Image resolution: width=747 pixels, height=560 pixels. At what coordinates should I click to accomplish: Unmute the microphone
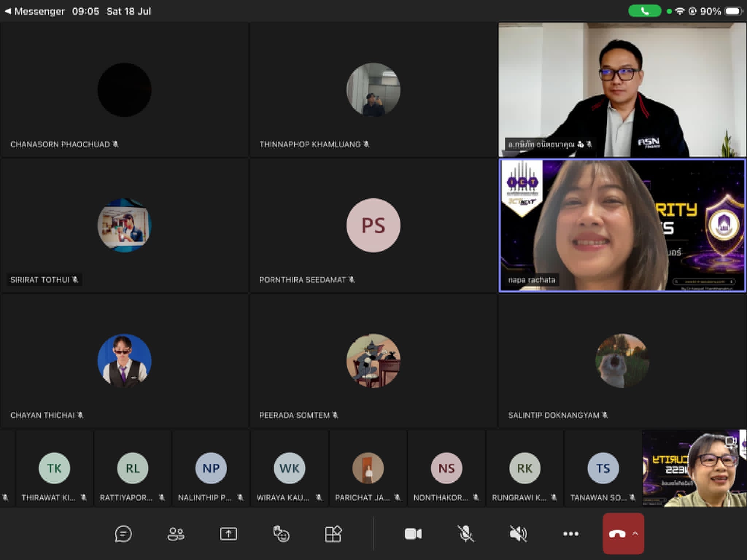(x=466, y=534)
